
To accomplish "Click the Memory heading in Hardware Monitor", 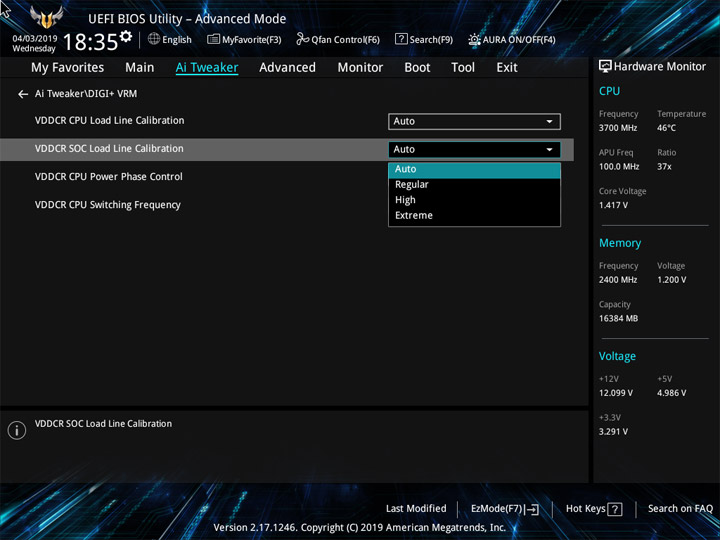I will [x=620, y=243].
